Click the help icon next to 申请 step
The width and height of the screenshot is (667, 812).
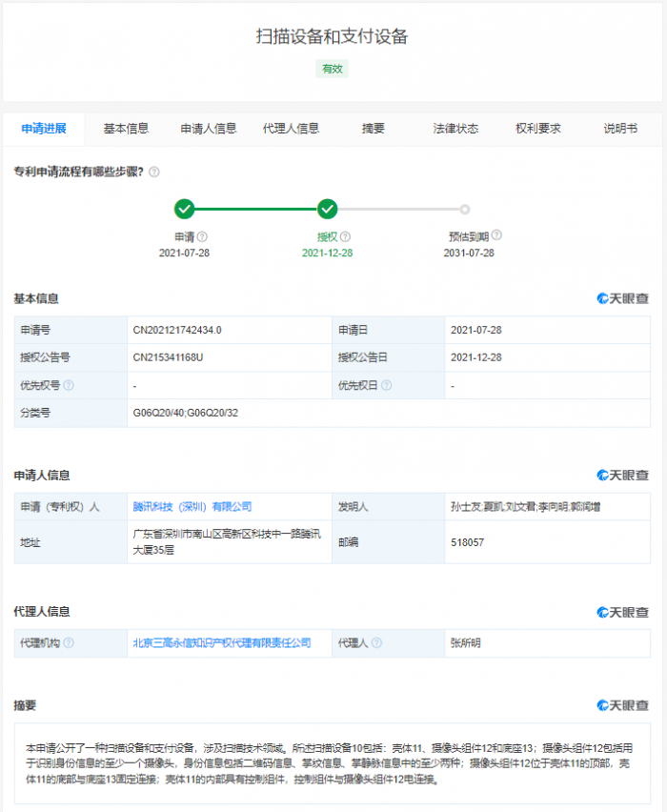(202, 236)
